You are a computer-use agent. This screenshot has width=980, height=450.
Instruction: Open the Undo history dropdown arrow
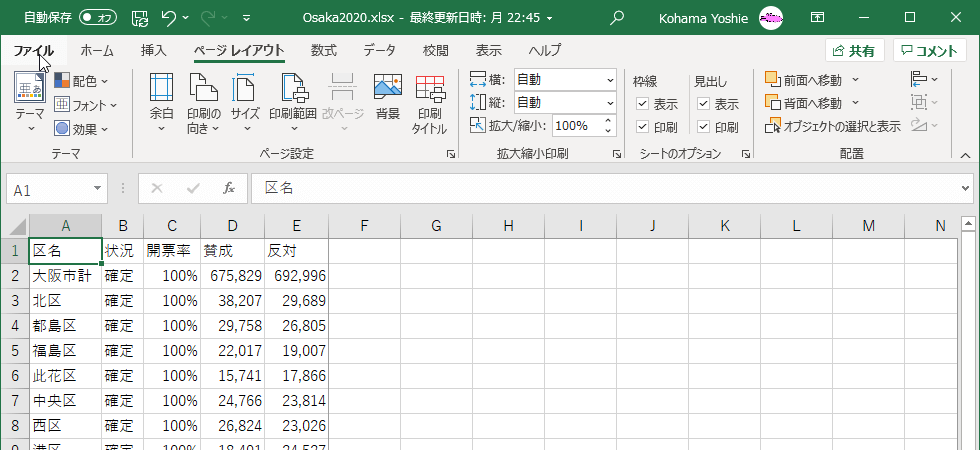tap(186, 18)
